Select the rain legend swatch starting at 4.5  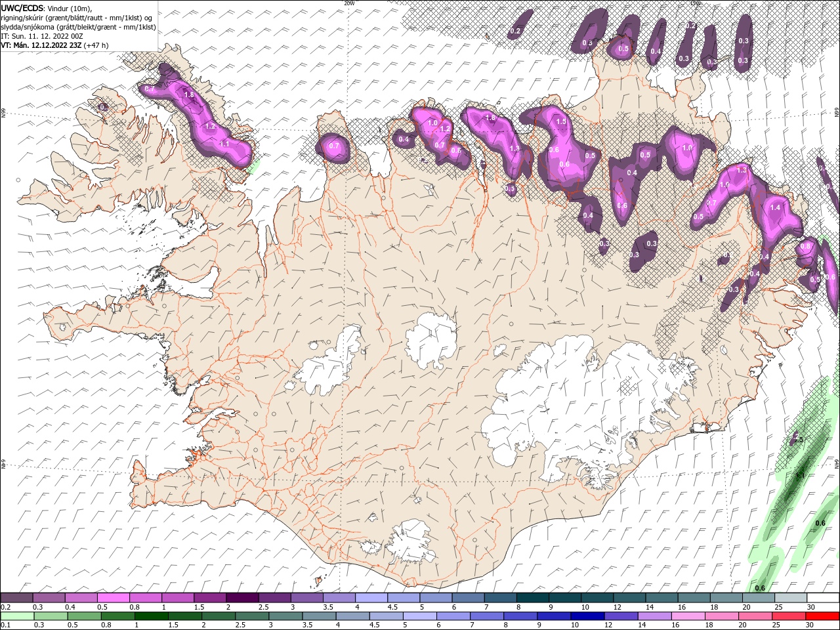[x=386, y=616]
